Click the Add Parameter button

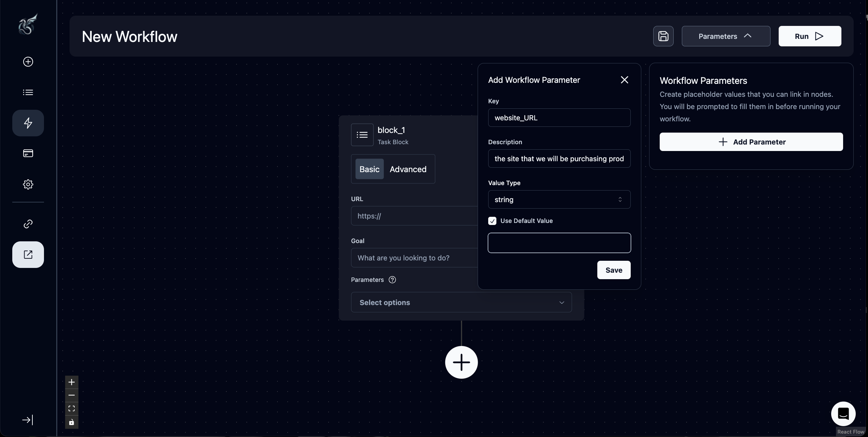[x=751, y=142]
